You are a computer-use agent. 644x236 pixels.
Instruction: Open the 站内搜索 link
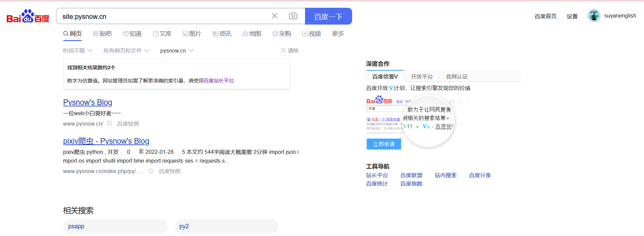coord(446,175)
